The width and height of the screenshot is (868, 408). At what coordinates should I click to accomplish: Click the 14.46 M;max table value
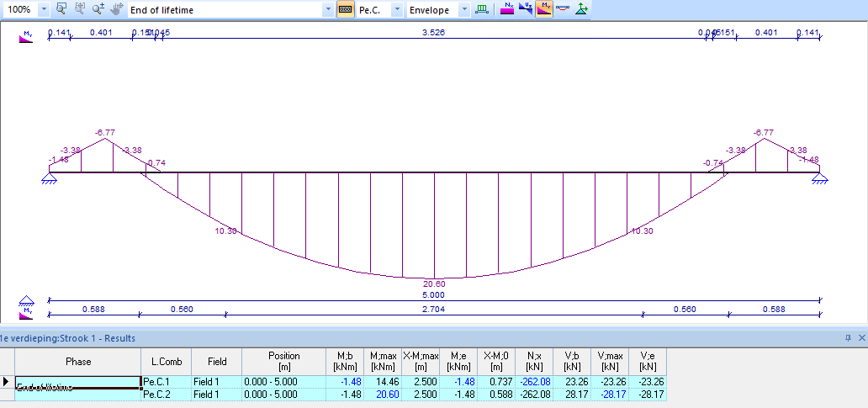[x=388, y=381]
